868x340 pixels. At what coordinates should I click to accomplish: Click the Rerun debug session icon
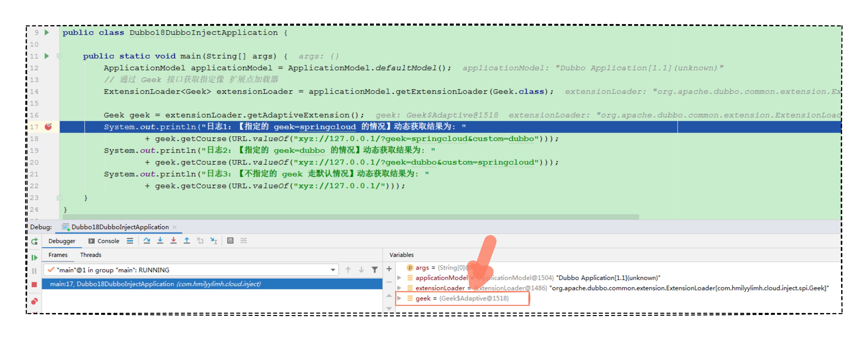pyautogui.click(x=34, y=242)
